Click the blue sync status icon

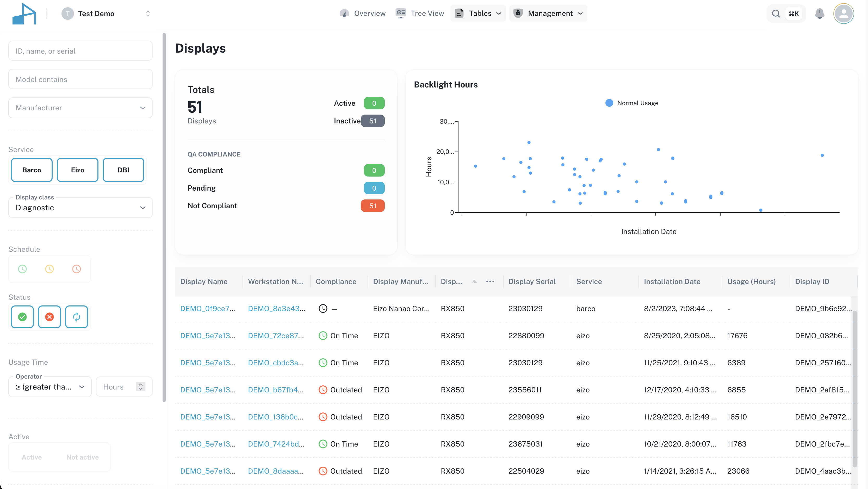[77, 317]
